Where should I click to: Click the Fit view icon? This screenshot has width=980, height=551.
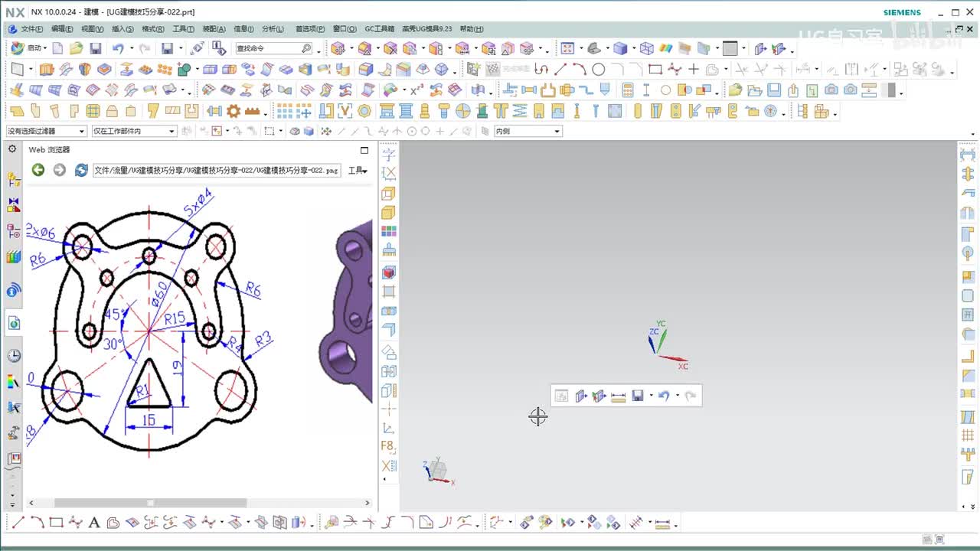567,48
